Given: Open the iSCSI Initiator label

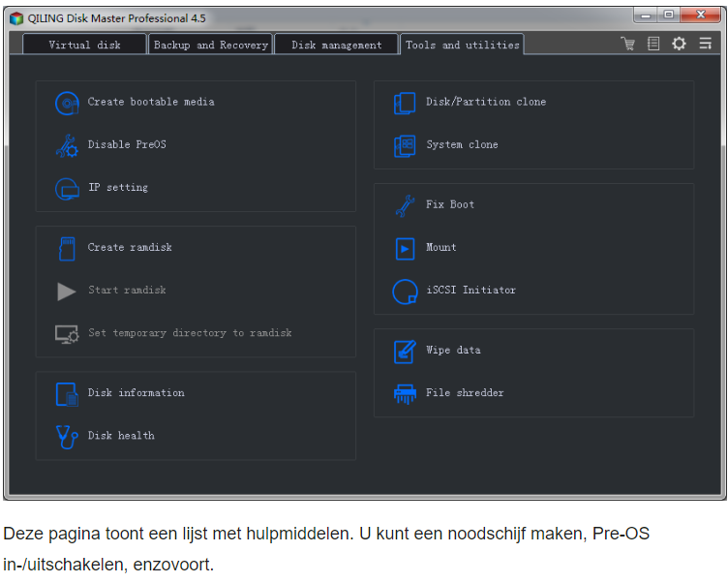Looking at the screenshot, I should point(470,290).
